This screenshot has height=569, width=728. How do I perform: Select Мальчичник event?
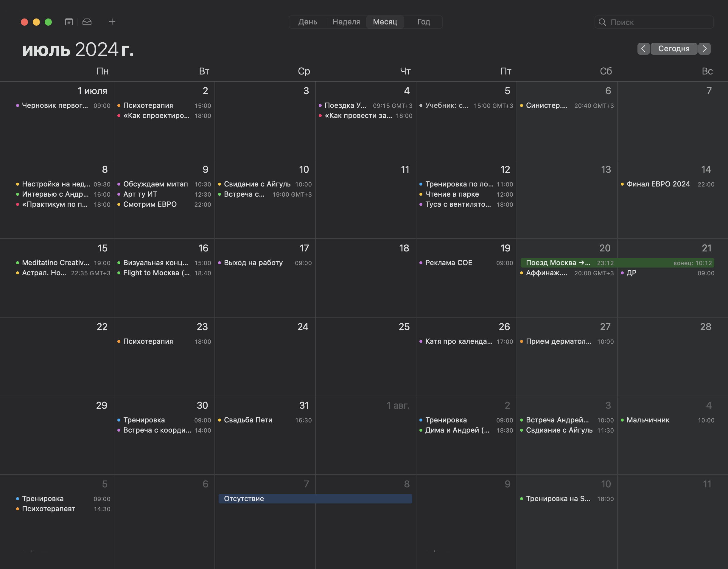[667, 420]
